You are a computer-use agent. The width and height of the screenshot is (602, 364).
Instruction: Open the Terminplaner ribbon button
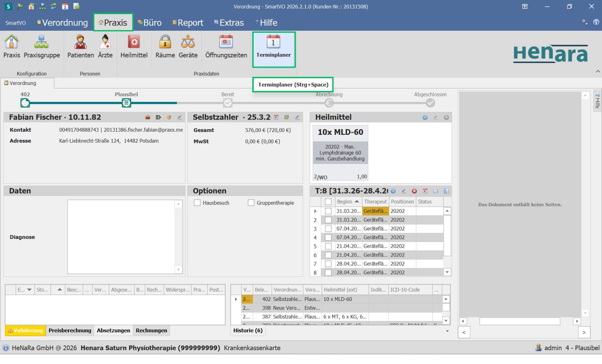coord(274,50)
